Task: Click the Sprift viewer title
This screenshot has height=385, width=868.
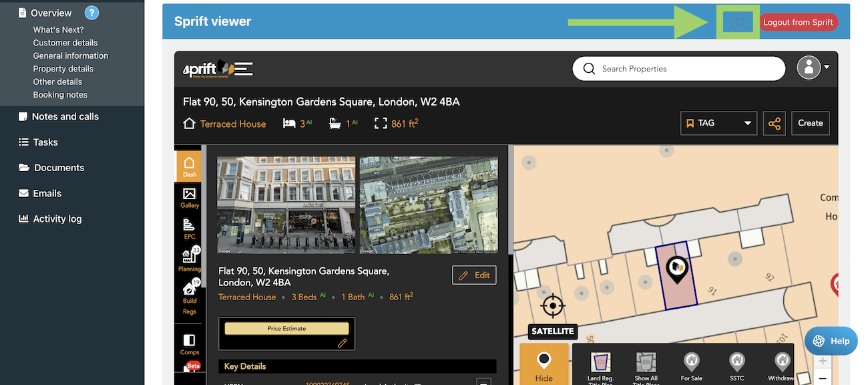Action: (x=213, y=21)
